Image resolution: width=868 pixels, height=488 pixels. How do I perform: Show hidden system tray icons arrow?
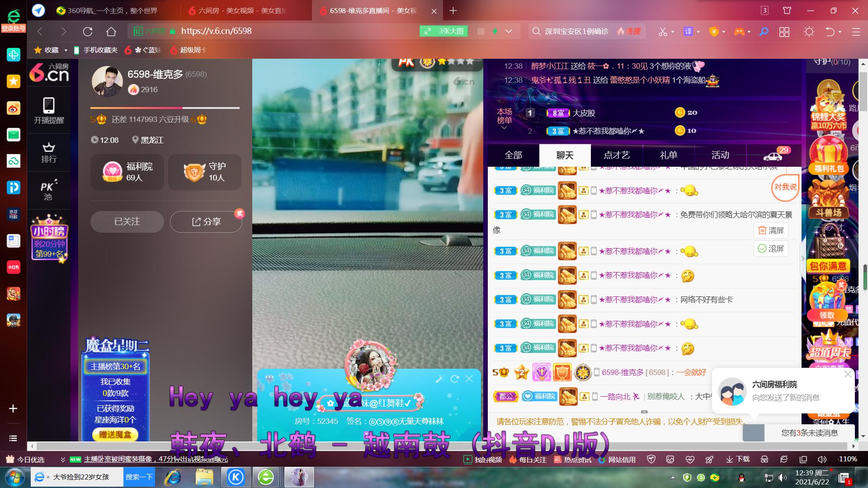click(x=673, y=477)
